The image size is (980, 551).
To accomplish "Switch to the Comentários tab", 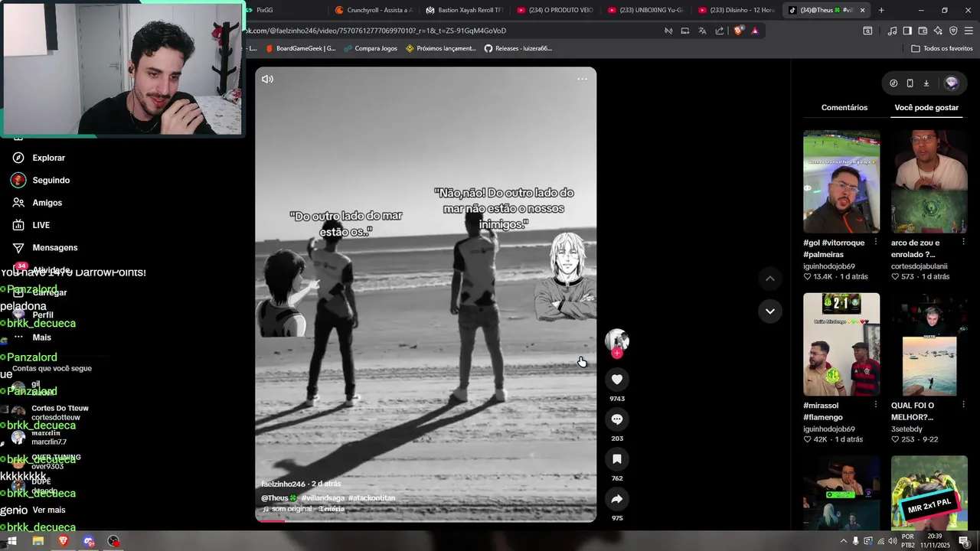I will (844, 108).
